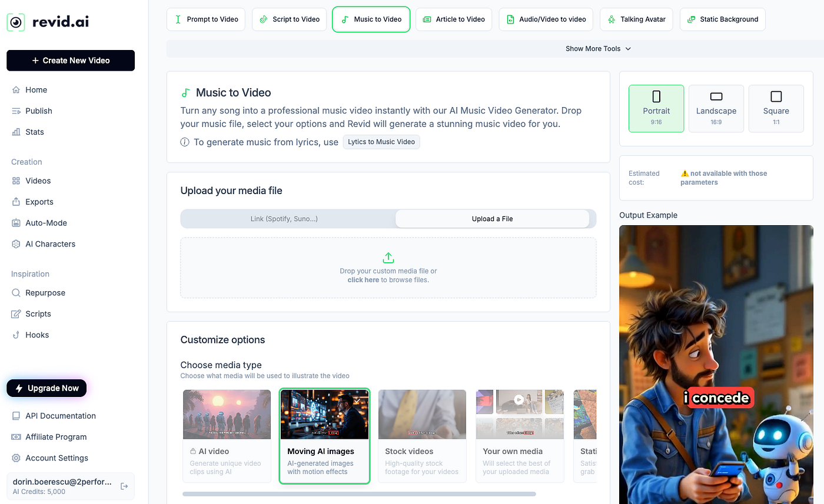
Task: Click the Upgrade Now button
Action: click(x=46, y=388)
